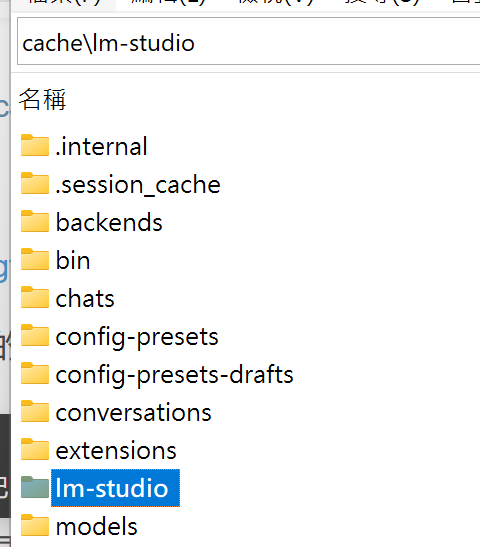The height and width of the screenshot is (547, 480).
Task: Select the bin folder icon
Action: tap(35, 259)
